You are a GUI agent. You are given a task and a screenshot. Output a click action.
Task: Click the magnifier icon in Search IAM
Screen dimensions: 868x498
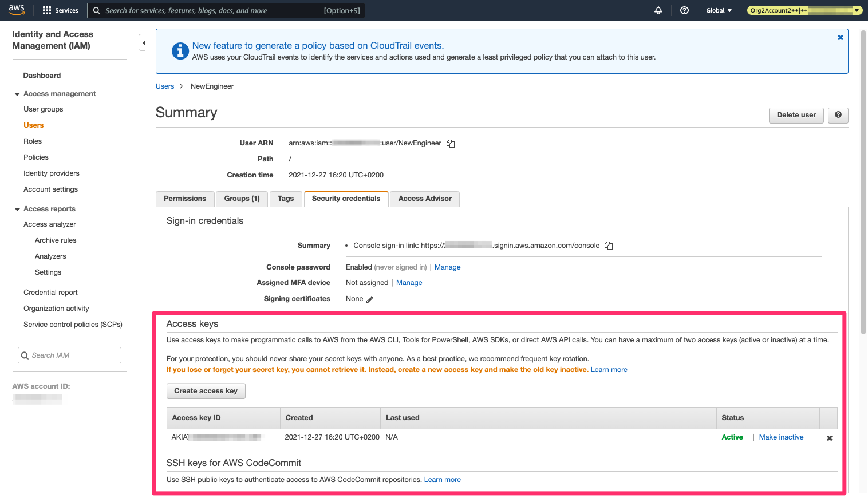tap(25, 355)
